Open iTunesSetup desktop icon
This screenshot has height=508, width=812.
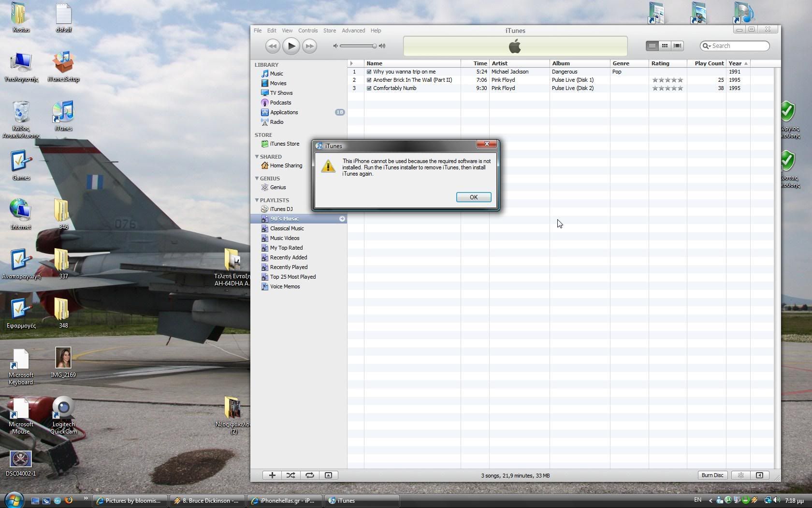(x=63, y=66)
